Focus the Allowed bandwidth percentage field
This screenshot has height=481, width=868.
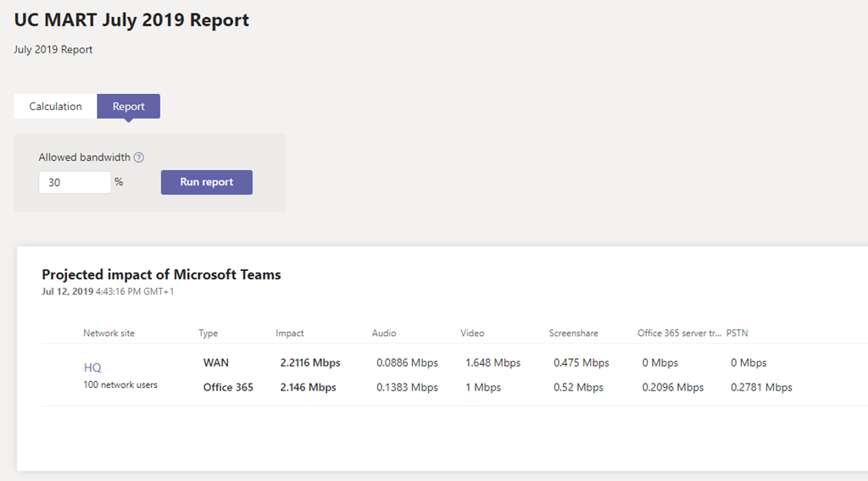pyautogui.click(x=75, y=182)
